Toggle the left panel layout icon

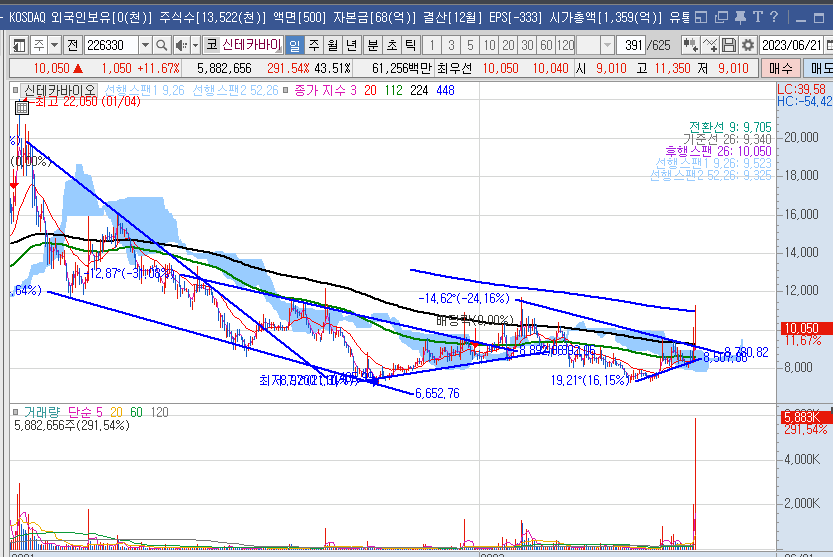pyautogui.click(x=19, y=45)
